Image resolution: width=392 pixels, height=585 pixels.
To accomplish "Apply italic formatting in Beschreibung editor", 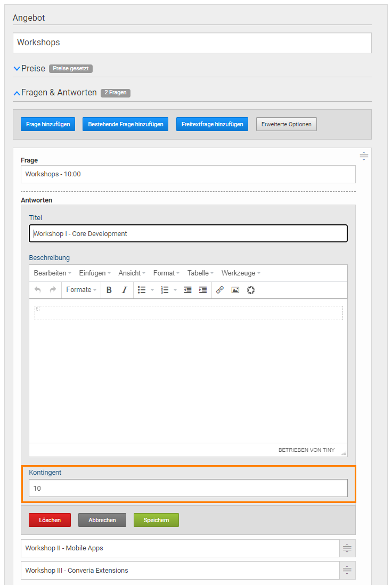I will coord(125,290).
